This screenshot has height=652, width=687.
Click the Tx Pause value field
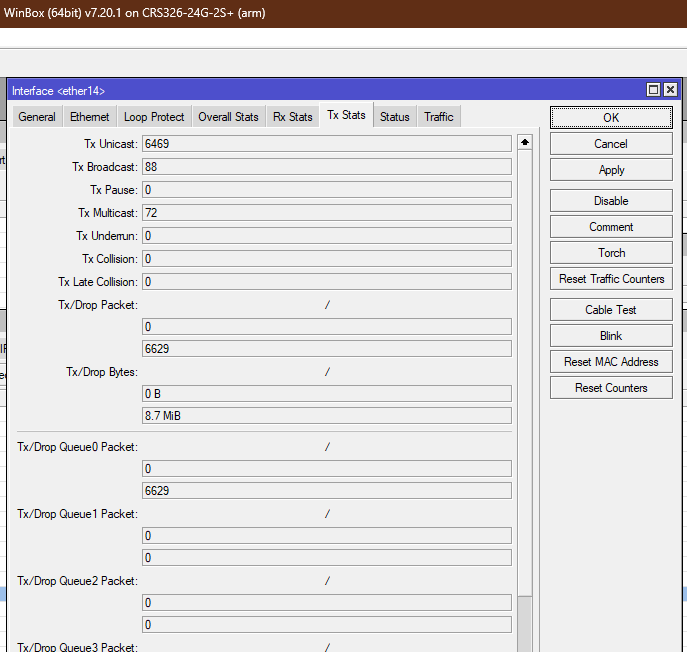click(x=326, y=190)
